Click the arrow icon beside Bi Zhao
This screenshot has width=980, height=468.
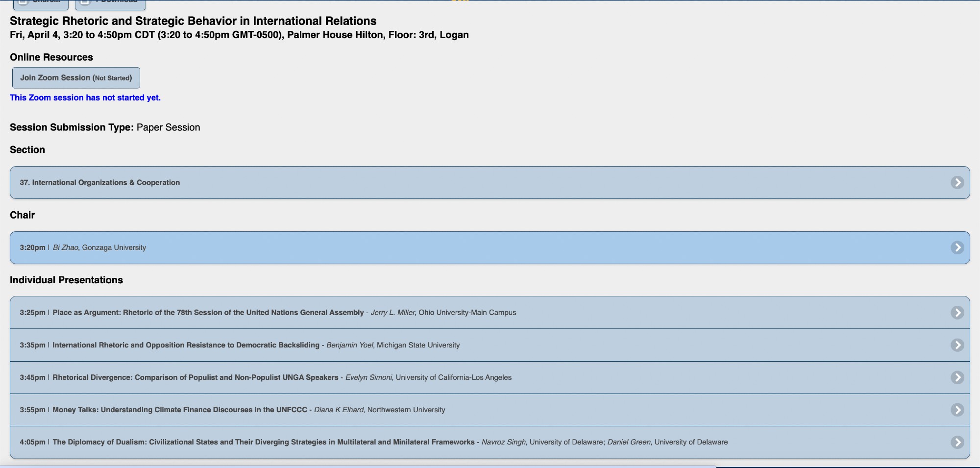coord(957,247)
